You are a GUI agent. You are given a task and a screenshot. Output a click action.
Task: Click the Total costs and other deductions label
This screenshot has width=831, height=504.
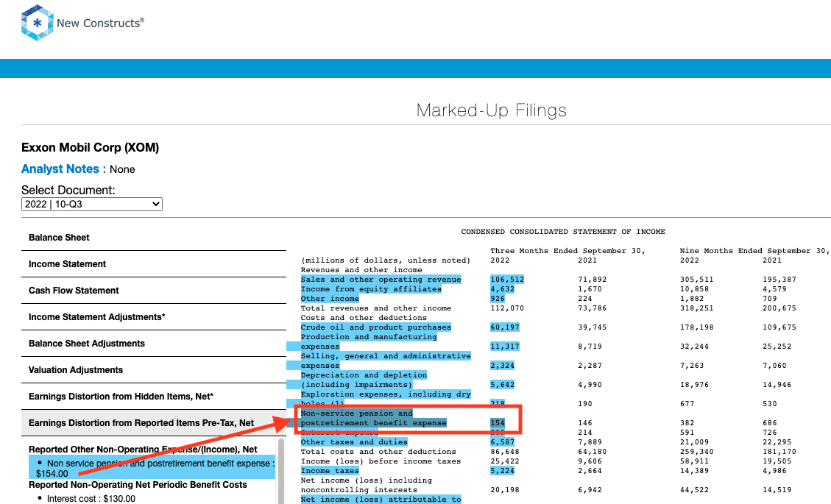(378, 452)
